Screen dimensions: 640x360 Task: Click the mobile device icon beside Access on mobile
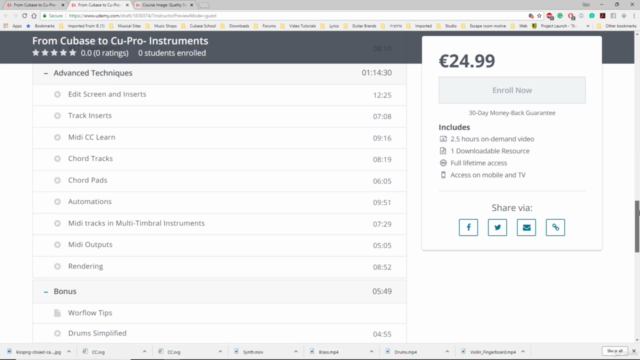[x=443, y=175]
